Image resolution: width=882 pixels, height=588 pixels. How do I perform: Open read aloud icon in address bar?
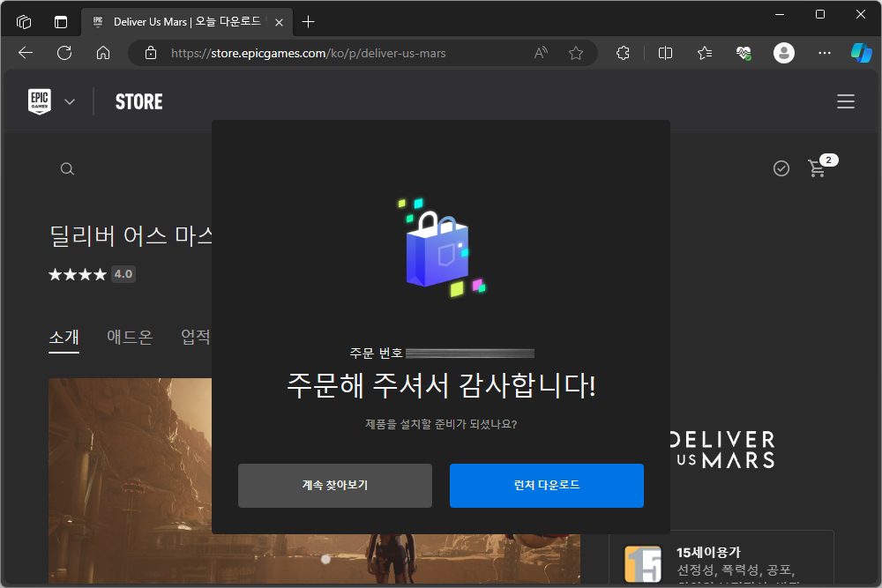pos(541,53)
